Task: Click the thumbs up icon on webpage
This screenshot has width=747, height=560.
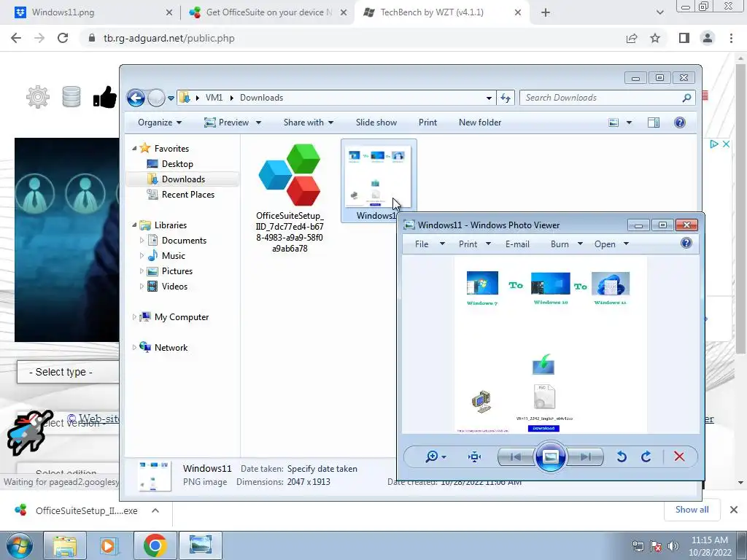Action: 105,97
